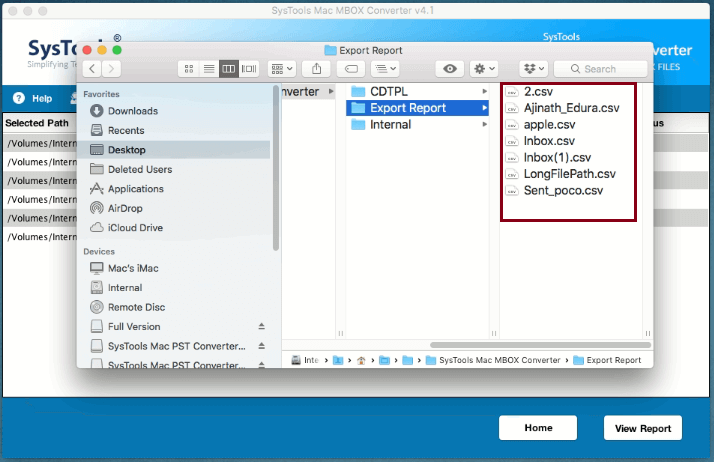Image resolution: width=714 pixels, height=462 pixels.
Task: Click the horizontal scrollbar of Finder columns
Action: click(540, 345)
